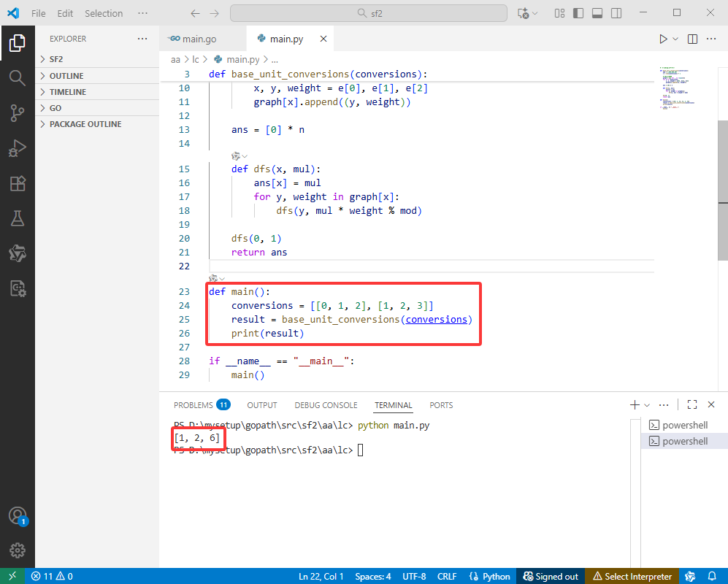Screen dimensions: 728x584
Task: Click the aa breadcrumb segment
Action: [175, 59]
